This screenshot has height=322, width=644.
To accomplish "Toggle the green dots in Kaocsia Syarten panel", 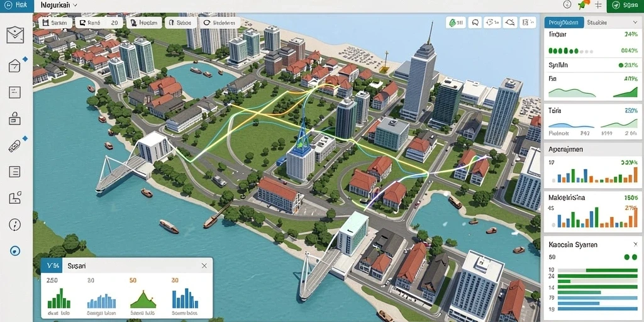I will pos(631,257).
